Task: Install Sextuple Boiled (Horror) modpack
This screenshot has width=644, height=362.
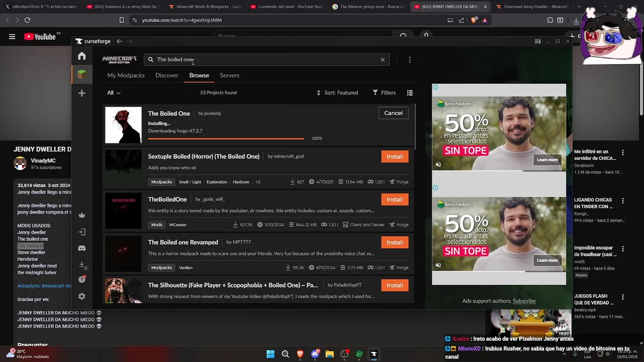Action: [395, 156]
